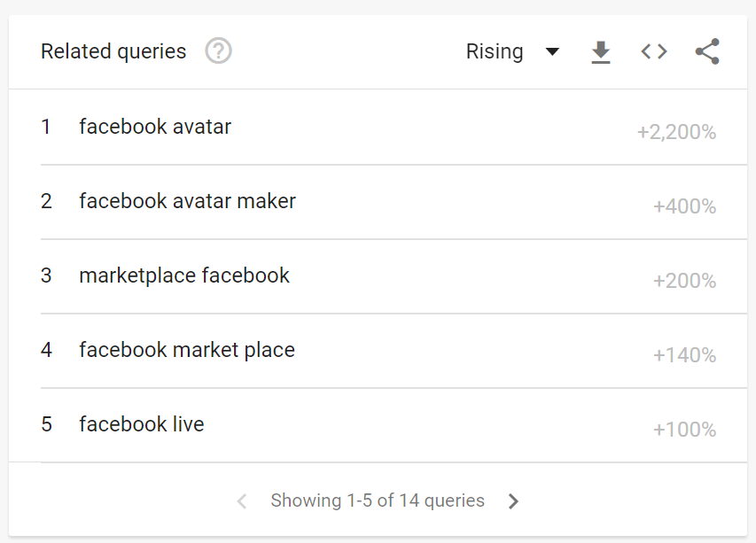
Task: Click the +2,200% rising value
Action: (x=676, y=133)
